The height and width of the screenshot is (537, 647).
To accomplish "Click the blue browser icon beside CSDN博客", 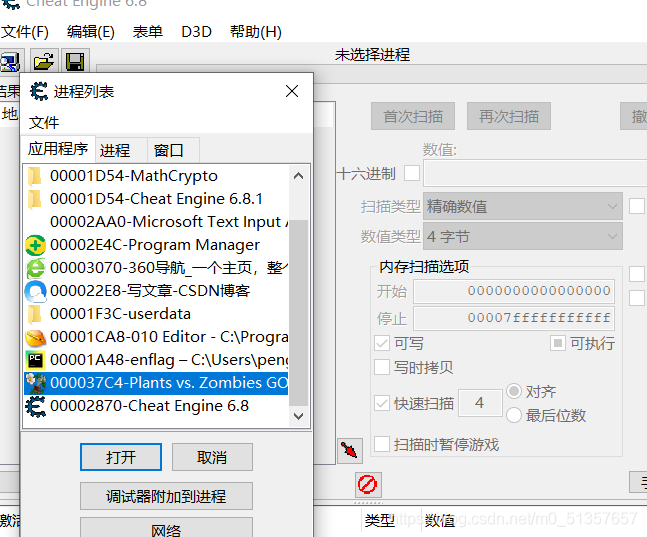I will [35, 291].
